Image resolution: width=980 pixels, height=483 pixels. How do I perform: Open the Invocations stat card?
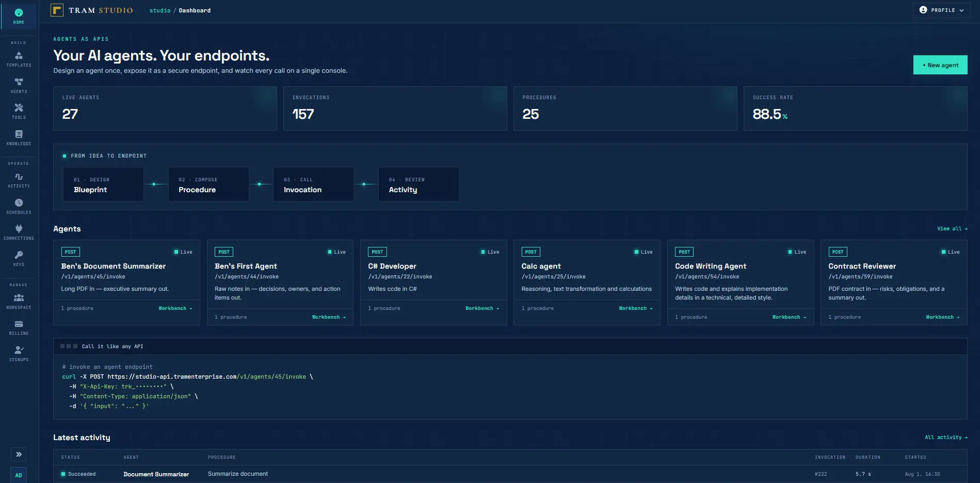tap(395, 108)
